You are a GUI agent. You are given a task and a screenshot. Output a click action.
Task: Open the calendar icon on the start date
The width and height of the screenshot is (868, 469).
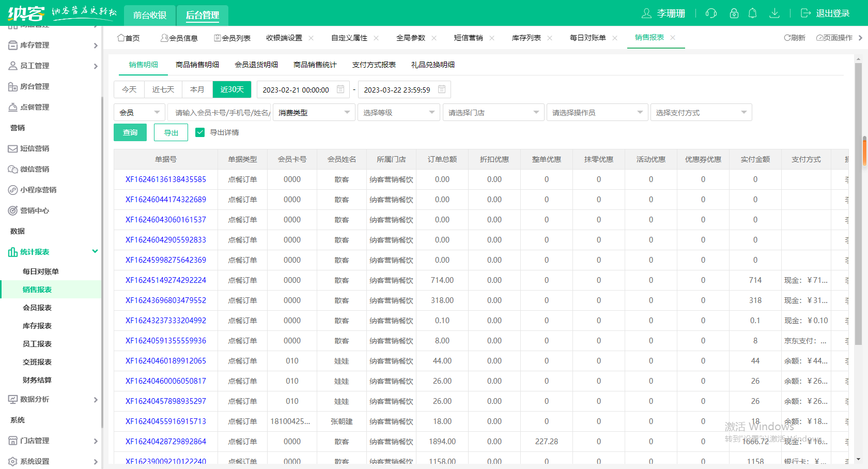(340, 89)
